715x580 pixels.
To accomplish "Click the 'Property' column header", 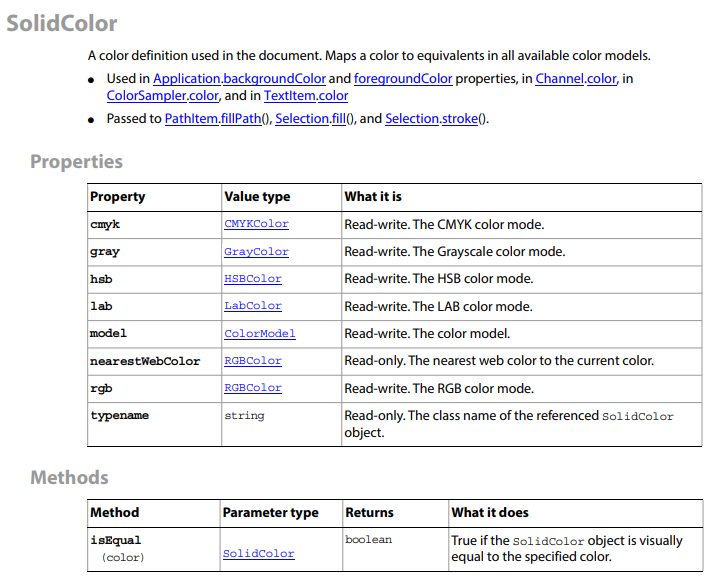I will pos(117,197).
